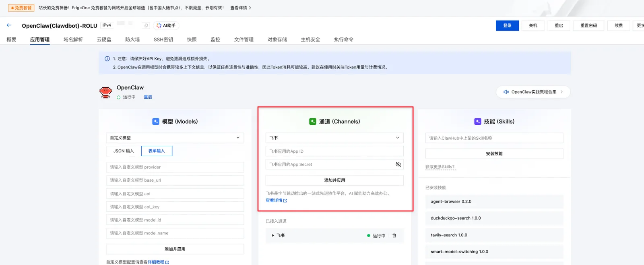Select the agent-browser 0.2.0 skill
644x265 pixels.
coord(494,202)
